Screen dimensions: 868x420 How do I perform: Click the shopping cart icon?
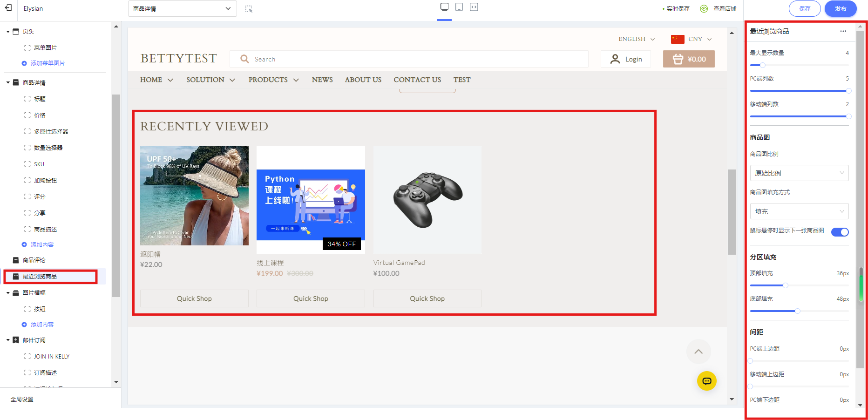click(x=678, y=59)
